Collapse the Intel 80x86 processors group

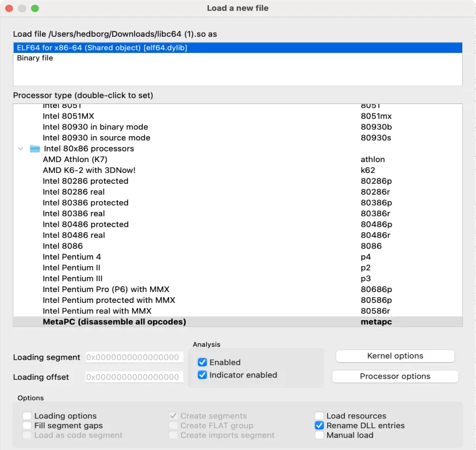coord(20,149)
